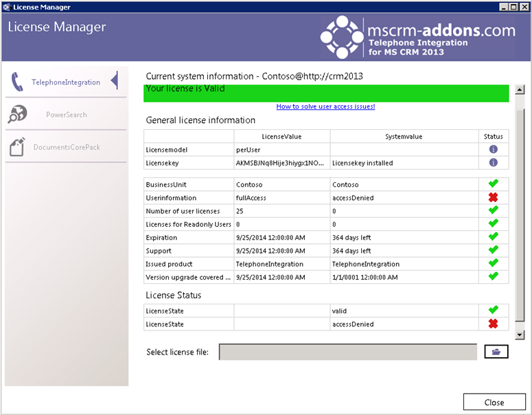Viewport: 532px width, 415px height.
Task: Click the red X for Userinformation
Action: coord(493,197)
